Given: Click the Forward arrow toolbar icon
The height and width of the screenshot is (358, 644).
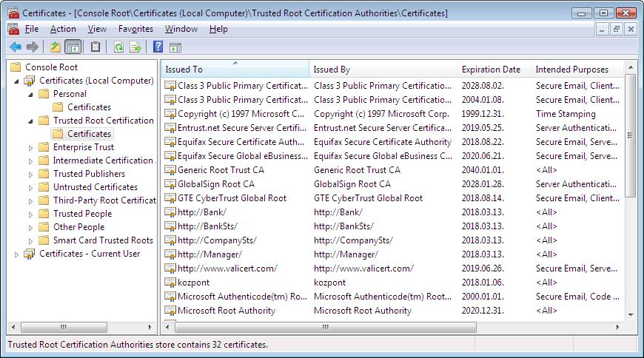Looking at the screenshot, I should coord(33,47).
